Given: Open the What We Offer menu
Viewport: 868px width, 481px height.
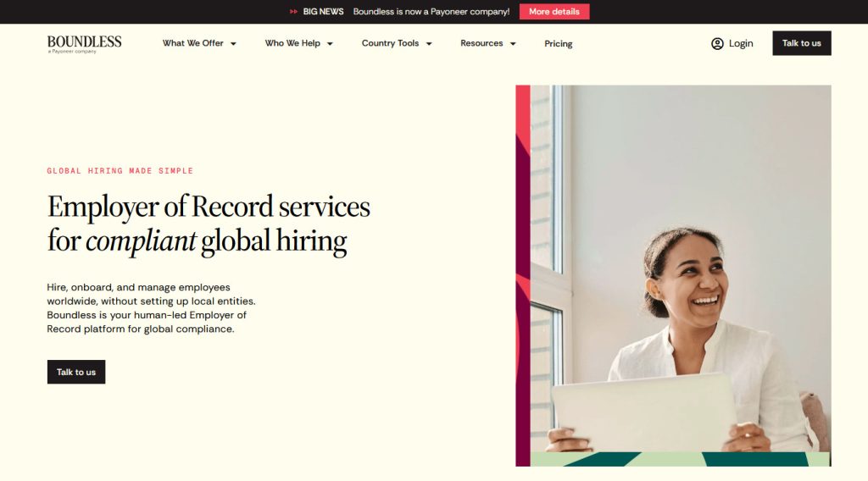Looking at the screenshot, I should [193, 43].
